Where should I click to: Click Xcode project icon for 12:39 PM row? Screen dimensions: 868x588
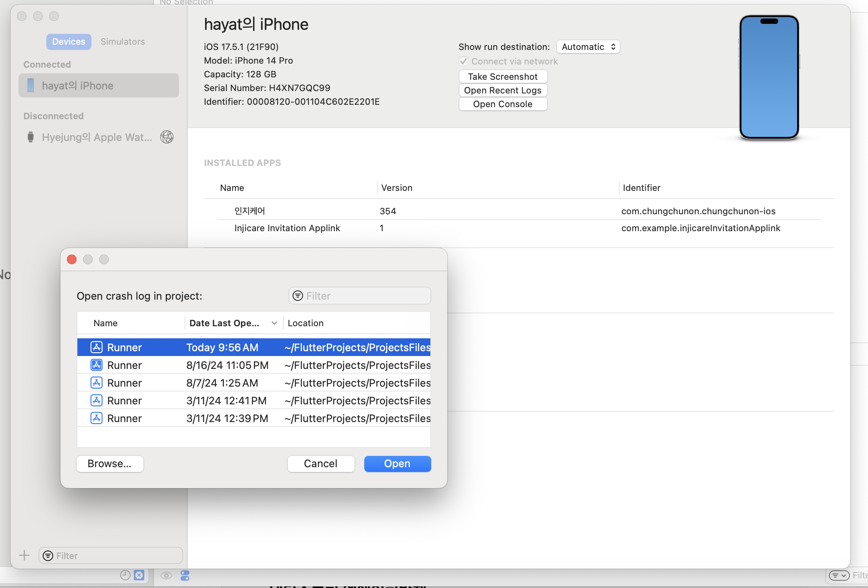point(96,418)
